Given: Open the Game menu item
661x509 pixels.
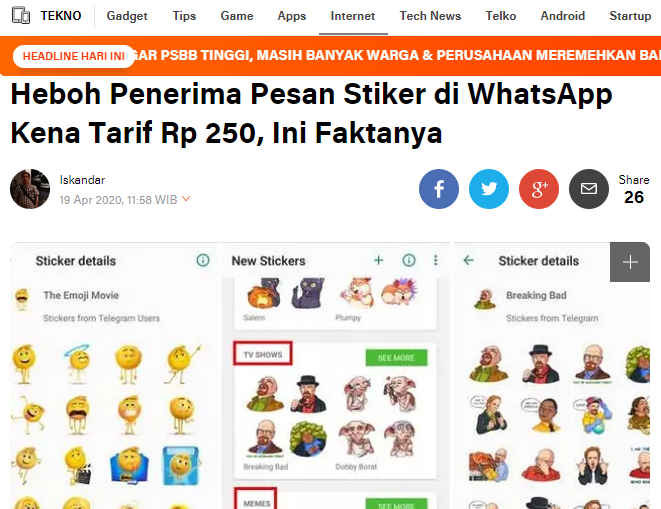Looking at the screenshot, I should pyautogui.click(x=237, y=16).
